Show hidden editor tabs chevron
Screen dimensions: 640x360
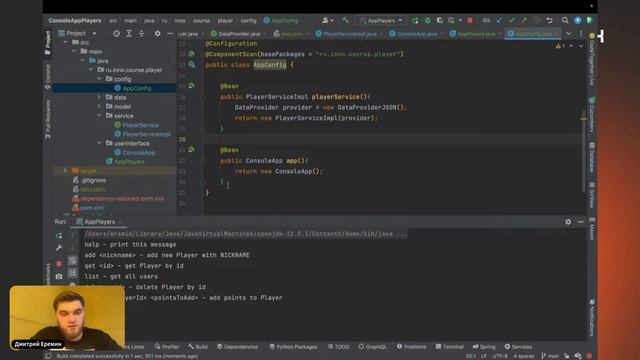coord(569,33)
